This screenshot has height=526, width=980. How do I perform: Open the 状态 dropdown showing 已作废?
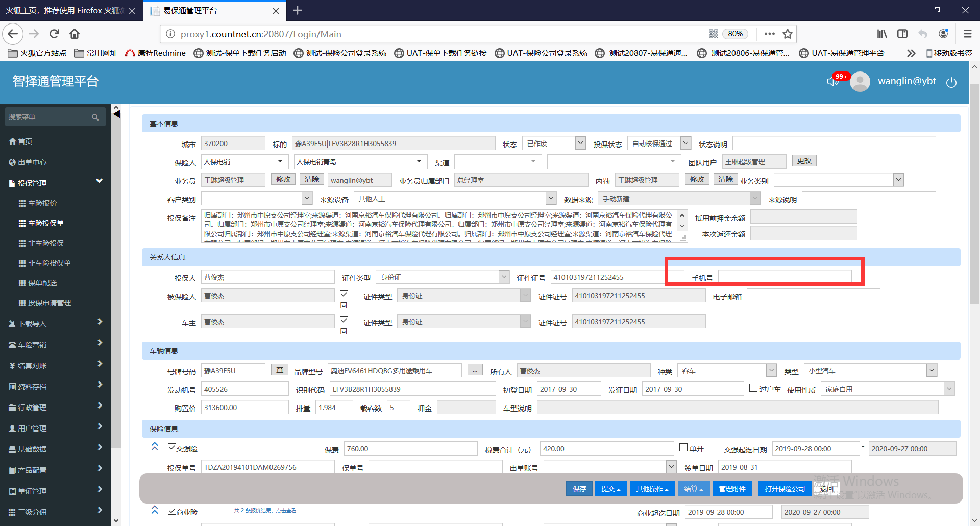click(x=580, y=144)
